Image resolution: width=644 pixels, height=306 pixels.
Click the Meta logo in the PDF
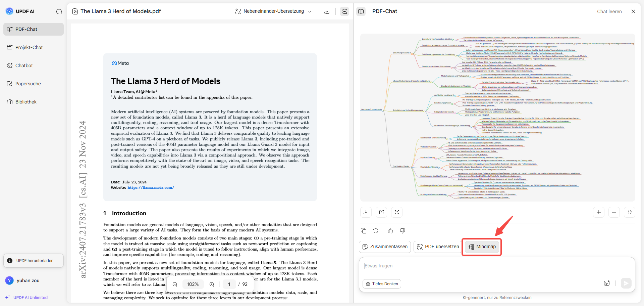coord(120,63)
